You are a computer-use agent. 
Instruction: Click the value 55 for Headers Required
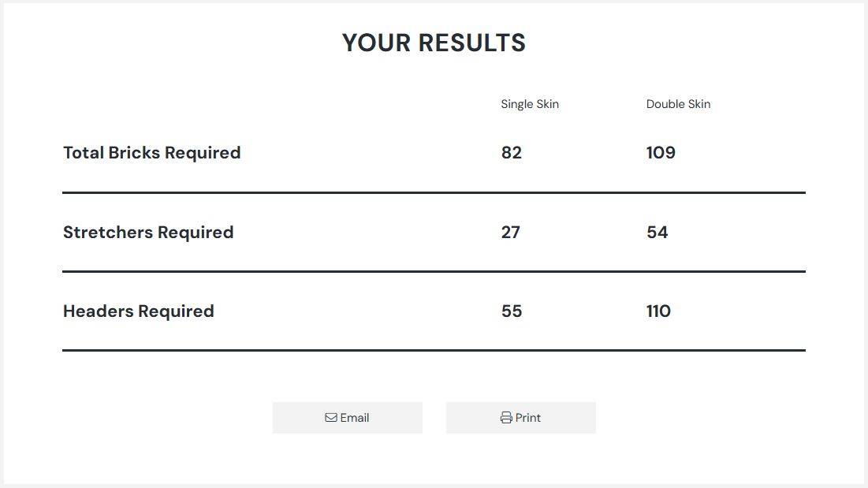click(512, 311)
